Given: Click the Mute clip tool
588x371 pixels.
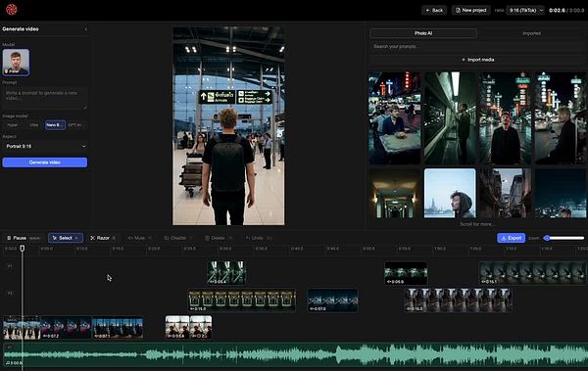Looking at the screenshot, I should (x=139, y=238).
